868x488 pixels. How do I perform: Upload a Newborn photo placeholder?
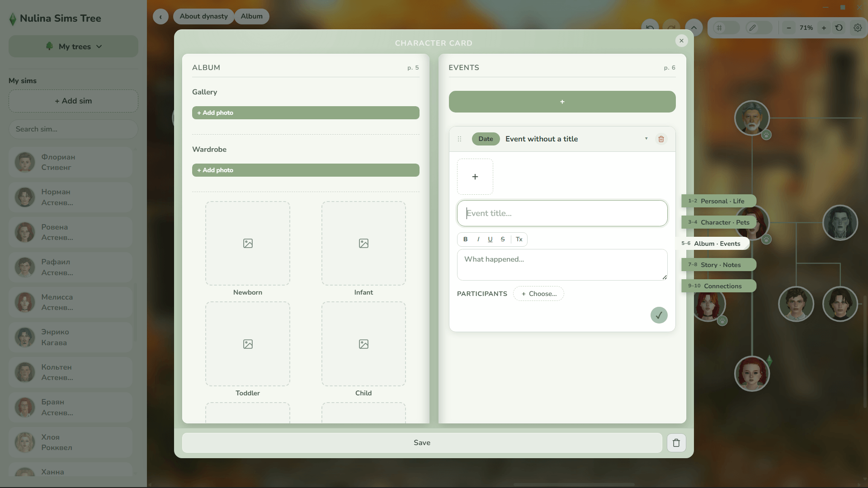(248, 243)
